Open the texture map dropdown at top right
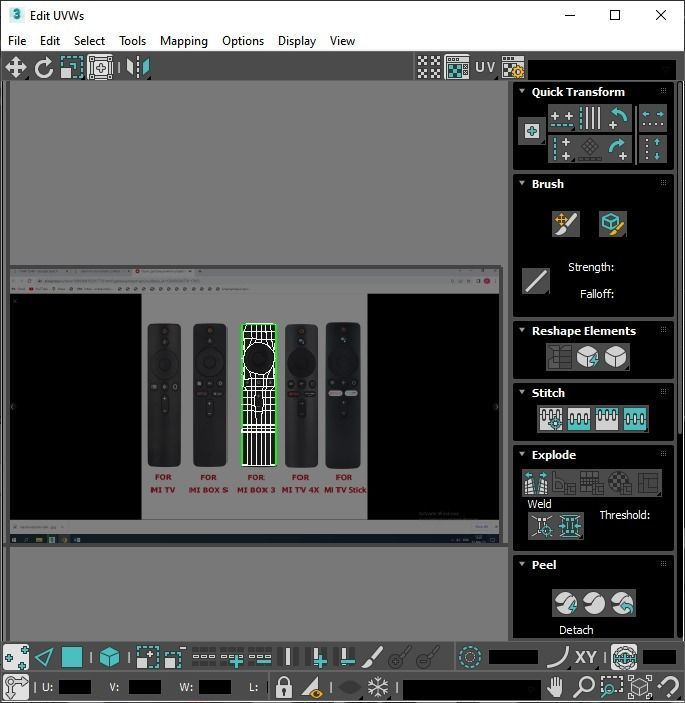Viewport: 685px width, 703px height. pos(602,69)
